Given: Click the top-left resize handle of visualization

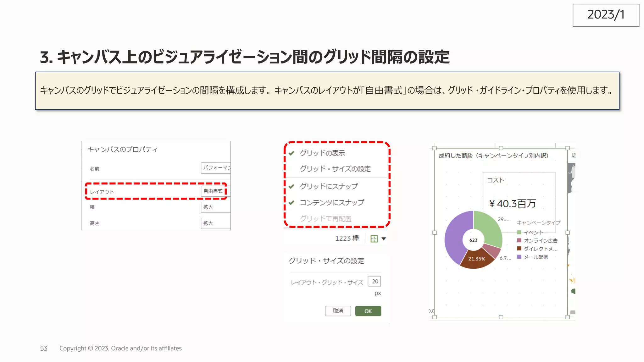Looking at the screenshot, I should 435,148.
